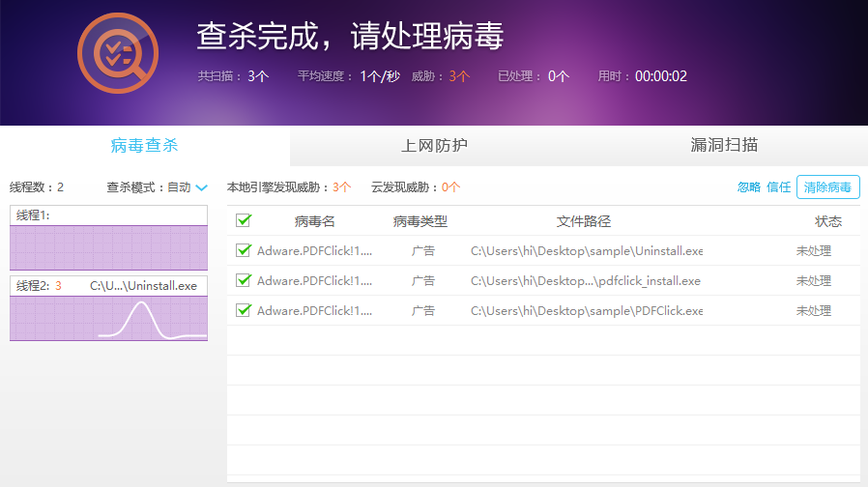
Task: Switch to the 病毒查杀 tab
Action: click(x=144, y=146)
